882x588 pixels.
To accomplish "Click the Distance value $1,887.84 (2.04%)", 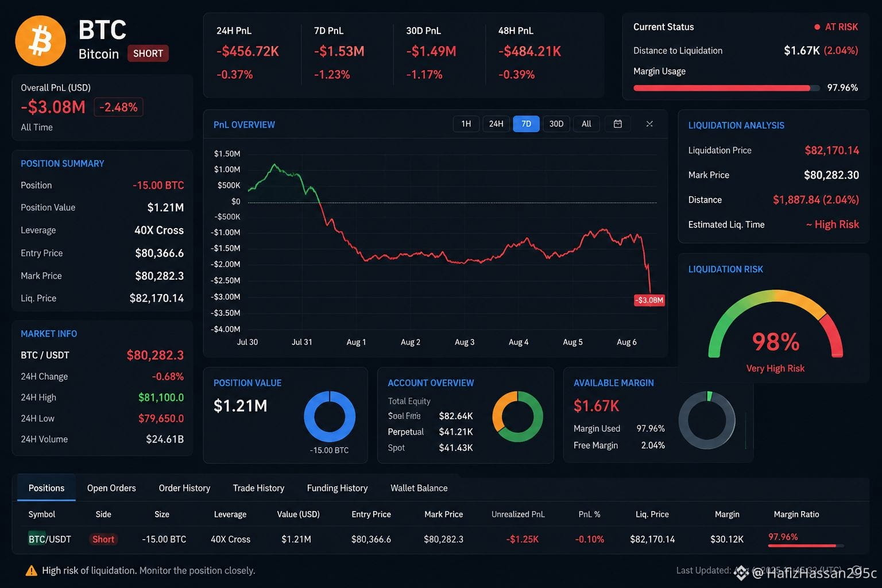I will (x=816, y=200).
